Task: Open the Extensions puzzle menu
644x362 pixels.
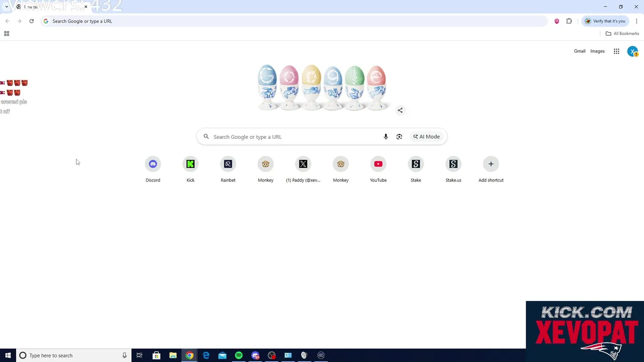Action: (569, 21)
